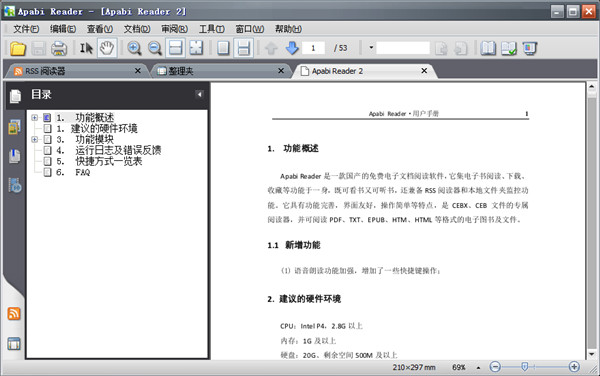Choose the fit width view icon
Screen dimensions: 600x376
pyautogui.click(x=175, y=48)
